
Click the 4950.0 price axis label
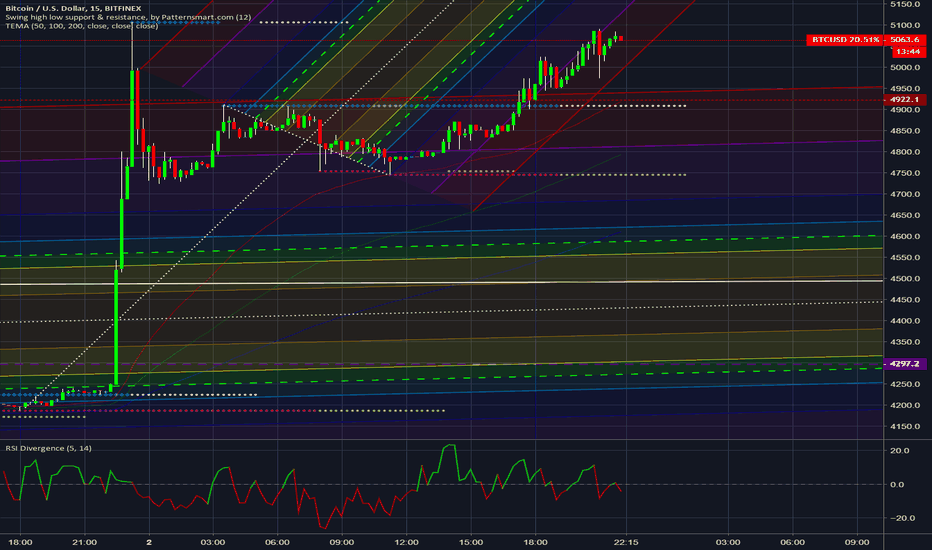pos(905,89)
